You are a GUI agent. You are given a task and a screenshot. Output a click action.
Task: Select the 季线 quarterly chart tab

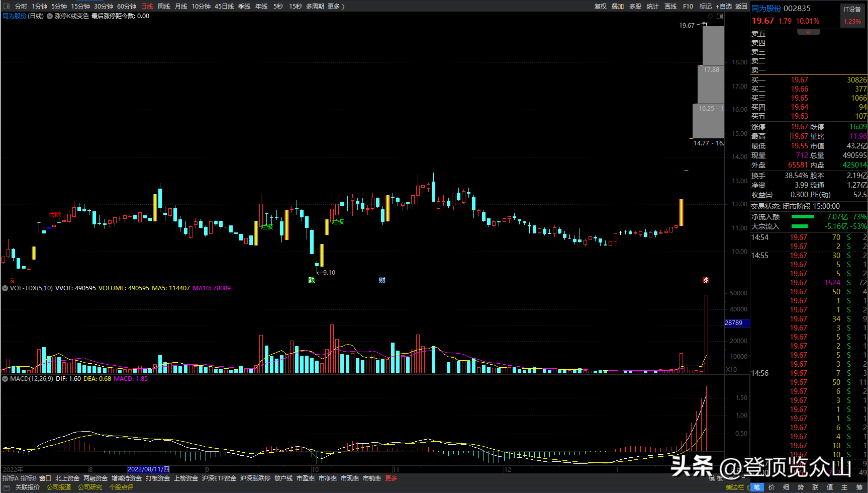(x=244, y=7)
